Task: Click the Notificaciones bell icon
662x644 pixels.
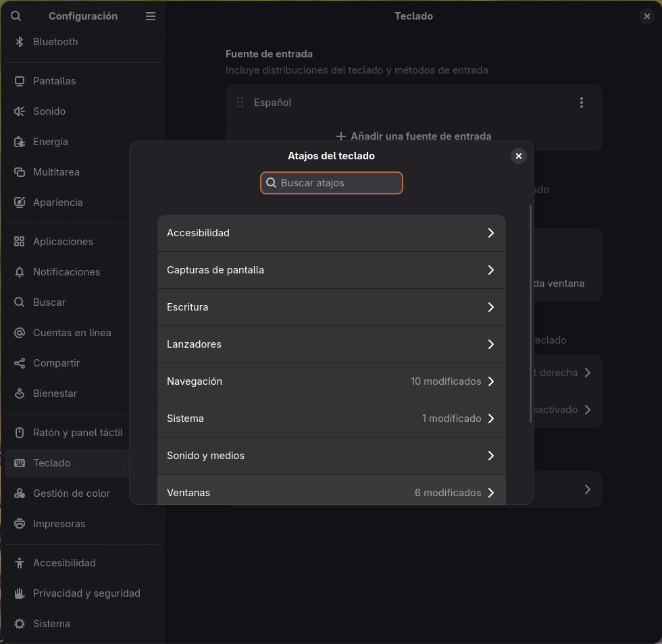Action: point(20,272)
